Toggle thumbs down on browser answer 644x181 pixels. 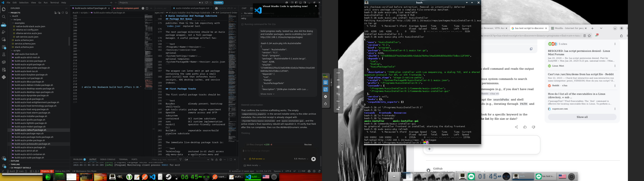click(x=533, y=127)
